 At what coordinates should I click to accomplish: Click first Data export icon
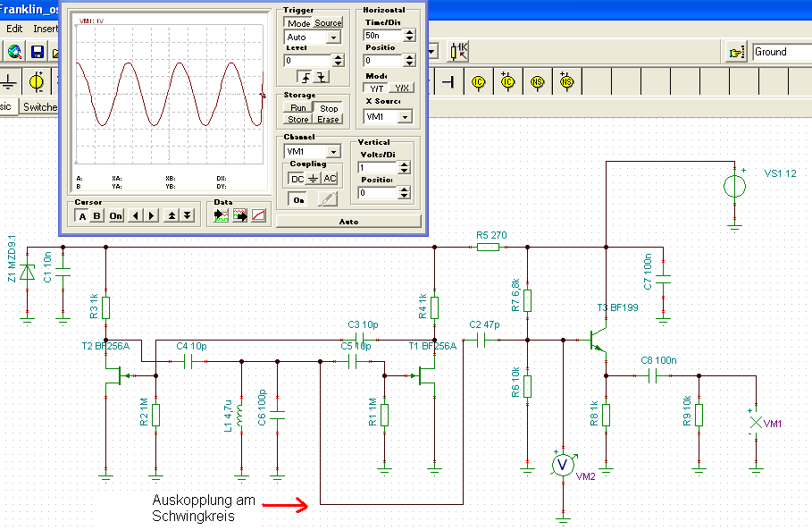[222, 215]
